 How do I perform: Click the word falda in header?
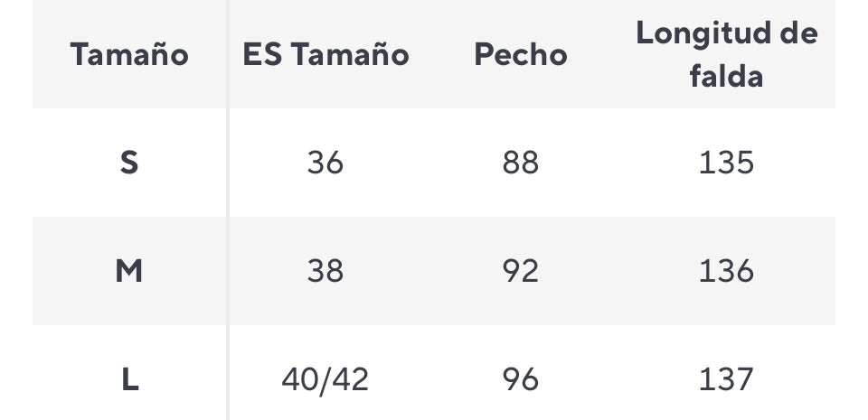pos(726,76)
